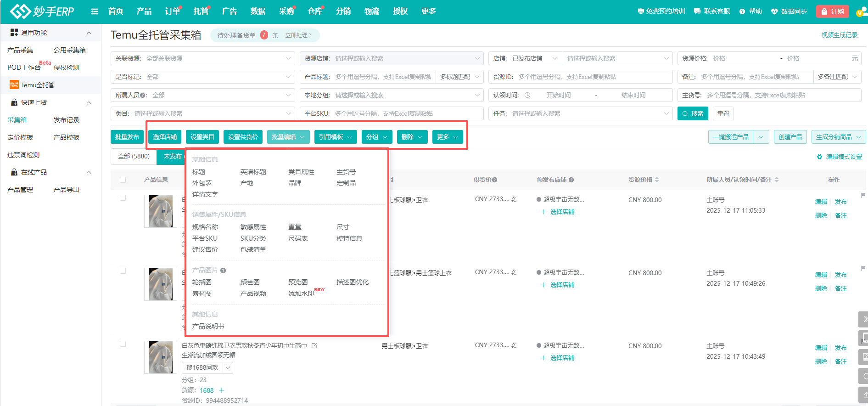Switch to the All (5880) tab
Image resolution: width=868 pixels, height=406 pixels.
[x=134, y=157]
